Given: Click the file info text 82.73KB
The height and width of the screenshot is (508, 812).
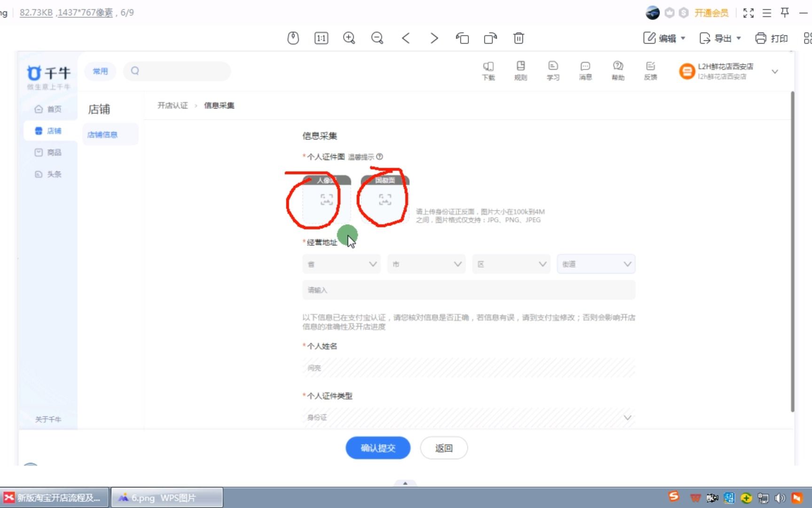Looking at the screenshot, I should click(x=36, y=13).
